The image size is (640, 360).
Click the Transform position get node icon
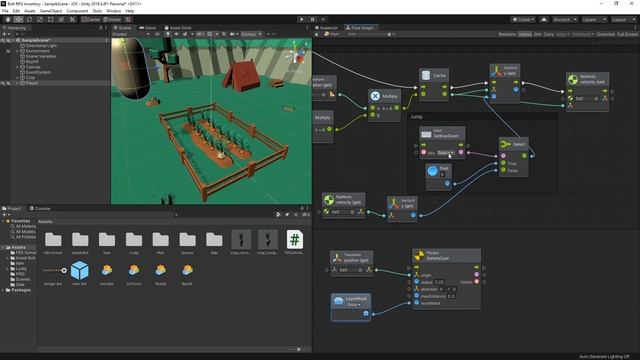click(337, 258)
